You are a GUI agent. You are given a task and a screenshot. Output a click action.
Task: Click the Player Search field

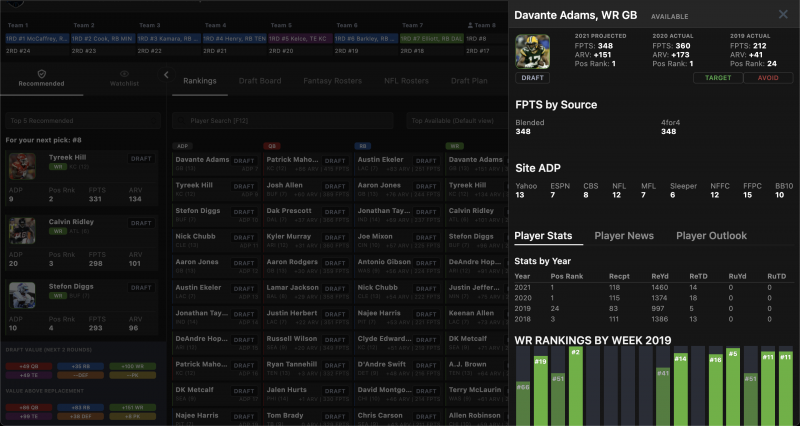283,121
